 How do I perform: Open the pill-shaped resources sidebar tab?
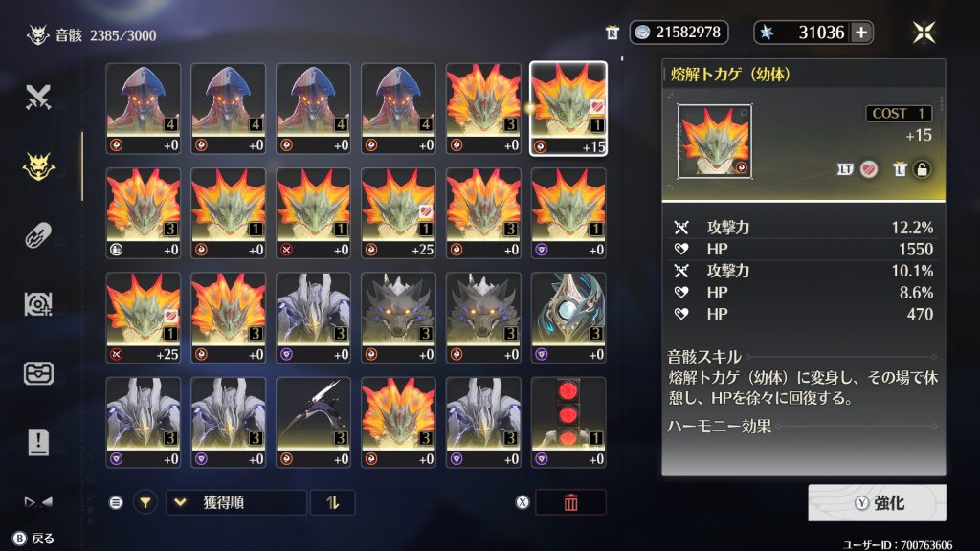(38, 236)
